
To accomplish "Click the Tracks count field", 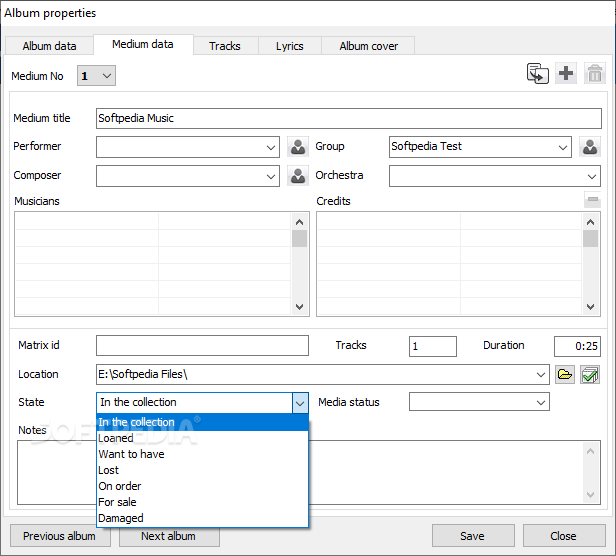I will point(433,346).
